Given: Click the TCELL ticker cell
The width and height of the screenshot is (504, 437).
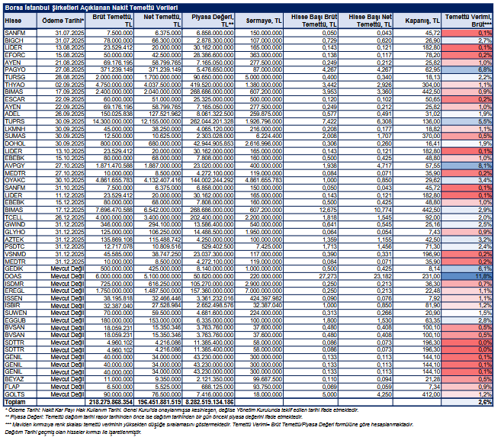Looking at the screenshot, I should [21, 217].
